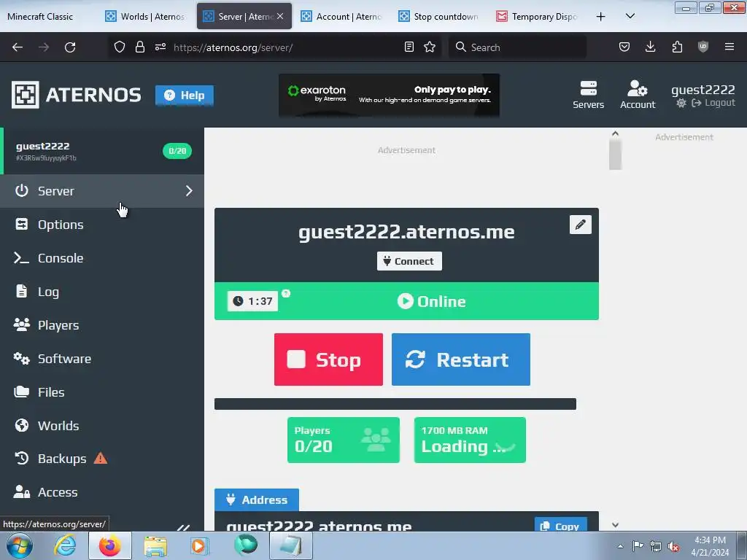The image size is (747, 560).
Task: Go back in browser history
Action: click(18, 47)
